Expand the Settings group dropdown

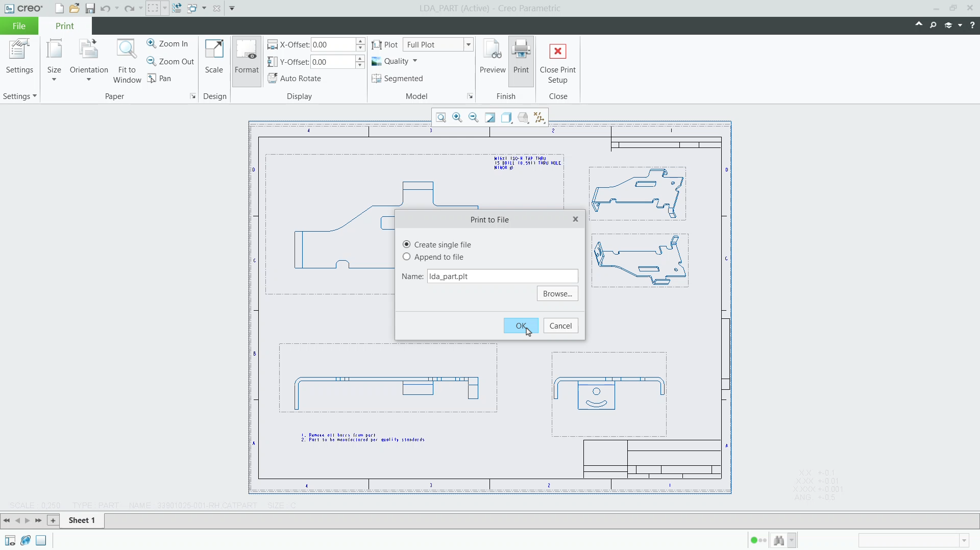pos(20,96)
